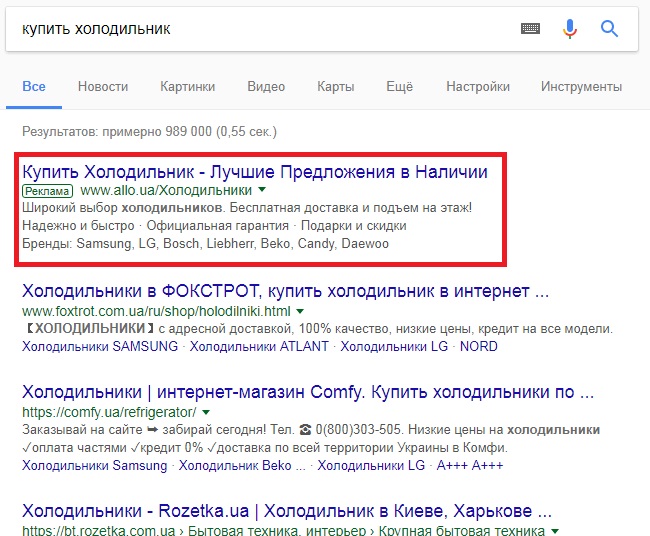The image size is (650, 536).
Task: Switch to the Новости tab
Action: (x=103, y=86)
